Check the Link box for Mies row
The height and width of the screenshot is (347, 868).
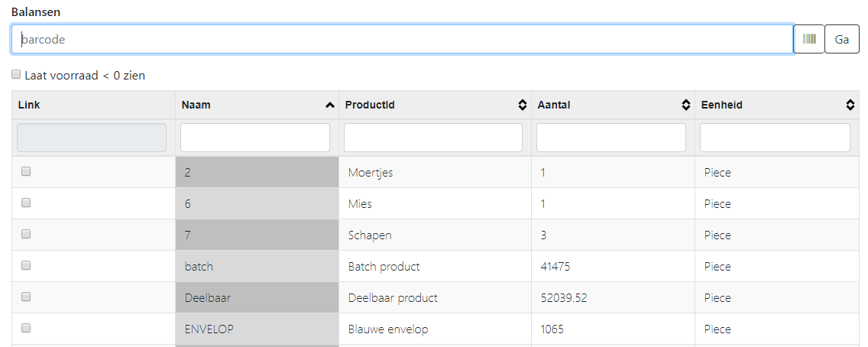26,203
